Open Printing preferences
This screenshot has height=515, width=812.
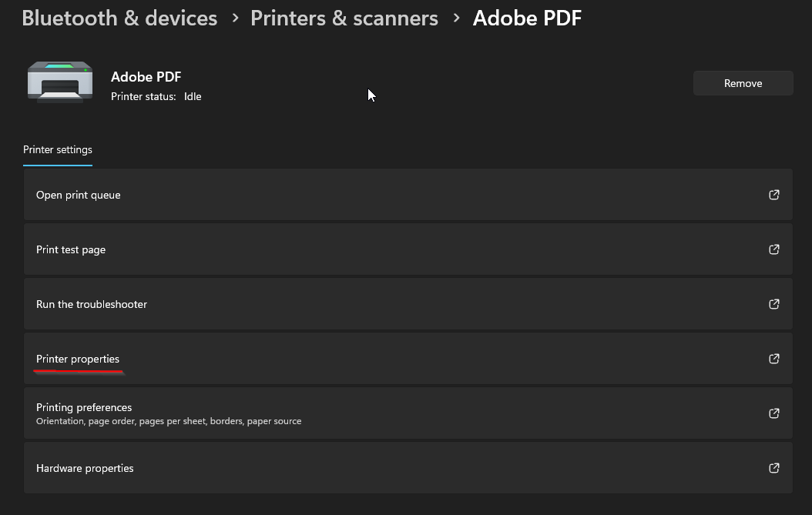click(x=408, y=413)
